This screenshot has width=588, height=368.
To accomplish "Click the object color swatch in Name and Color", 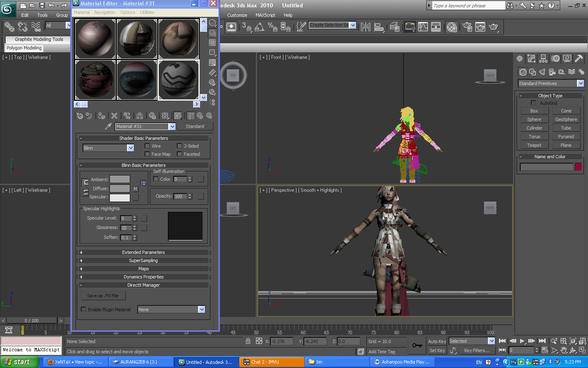I will [x=578, y=167].
